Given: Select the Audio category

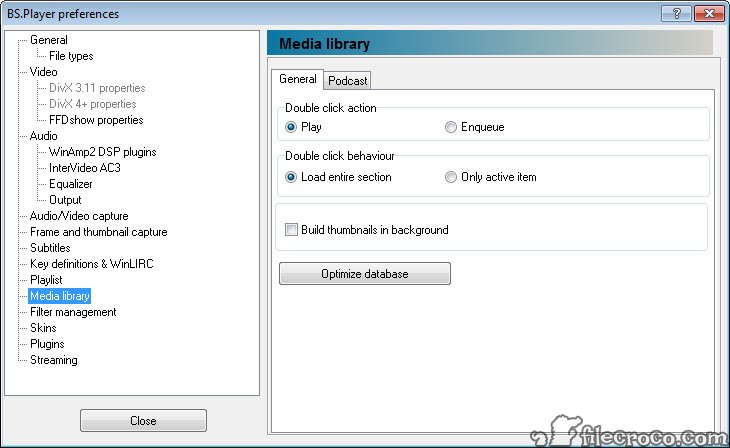Looking at the screenshot, I should point(44,136).
